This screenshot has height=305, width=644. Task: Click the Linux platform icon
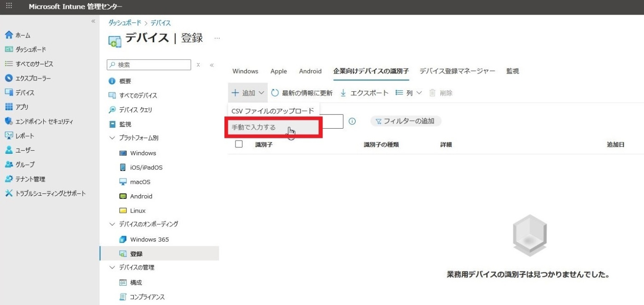[x=123, y=210]
